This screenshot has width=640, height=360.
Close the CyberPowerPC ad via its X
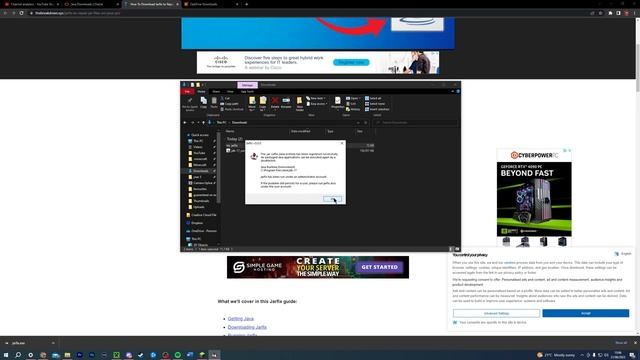click(569, 151)
